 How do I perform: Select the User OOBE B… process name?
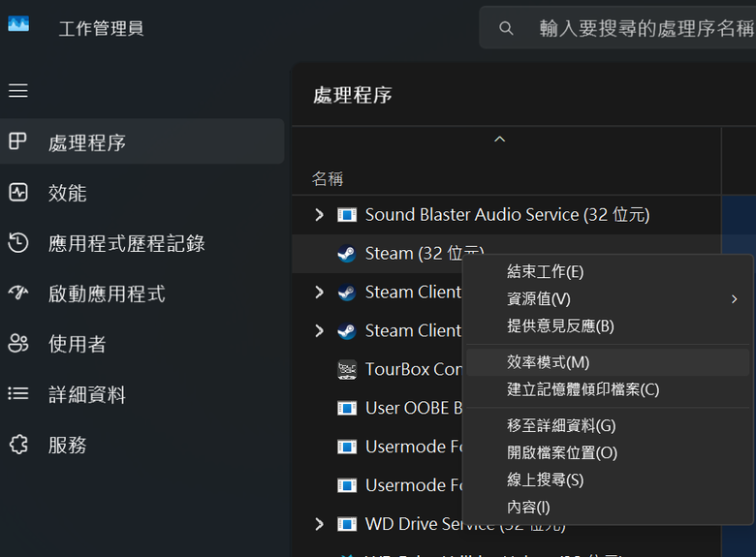pos(413,408)
